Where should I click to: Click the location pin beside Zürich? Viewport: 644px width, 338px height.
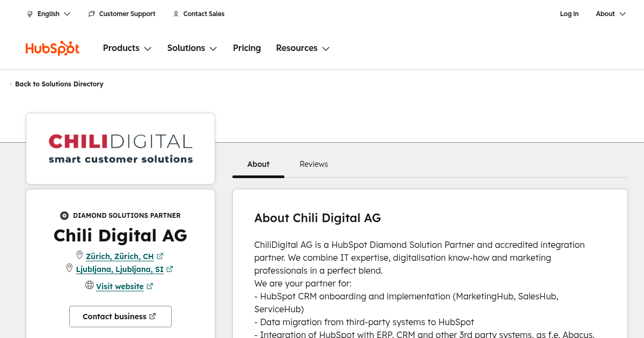point(79,255)
